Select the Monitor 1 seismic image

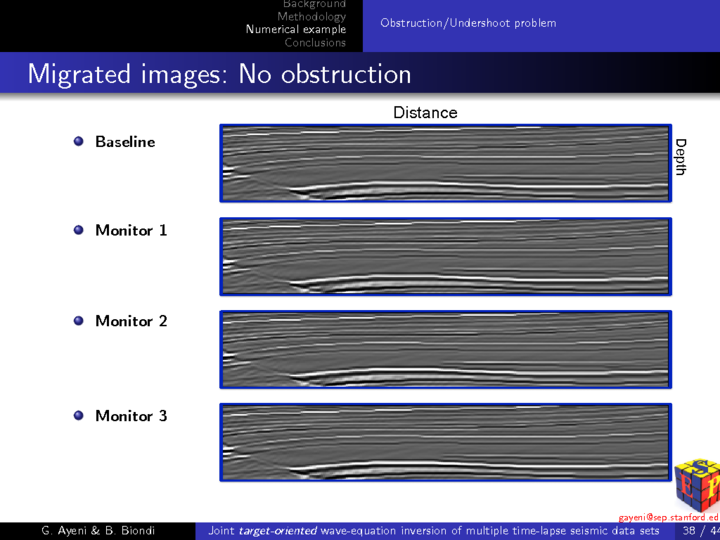click(445, 257)
